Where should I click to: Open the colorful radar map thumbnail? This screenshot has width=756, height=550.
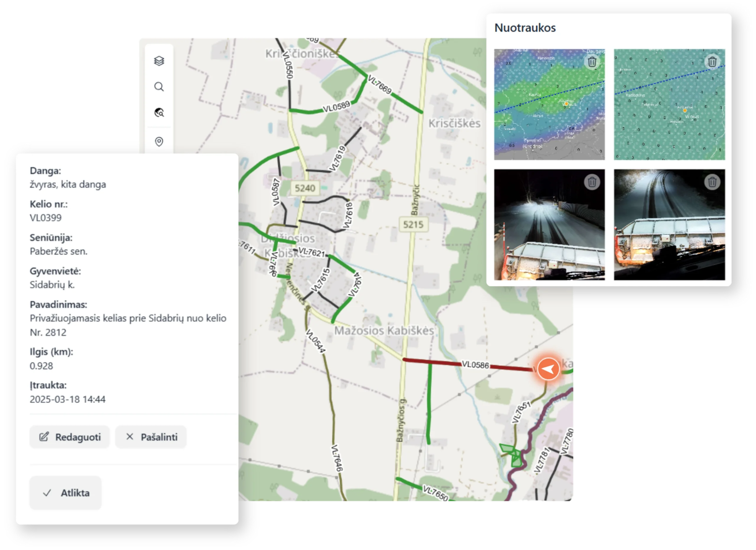tap(549, 105)
